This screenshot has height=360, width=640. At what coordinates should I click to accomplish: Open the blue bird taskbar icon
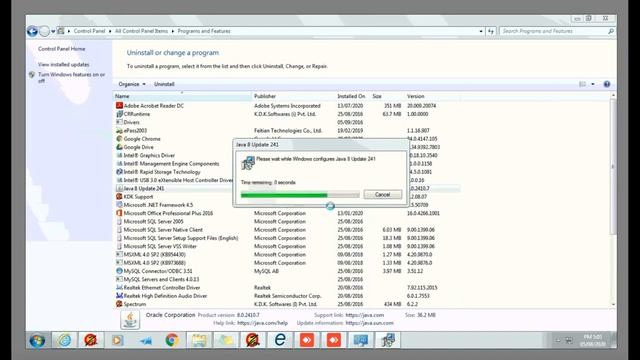pyautogui.click(x=145, y=340)
